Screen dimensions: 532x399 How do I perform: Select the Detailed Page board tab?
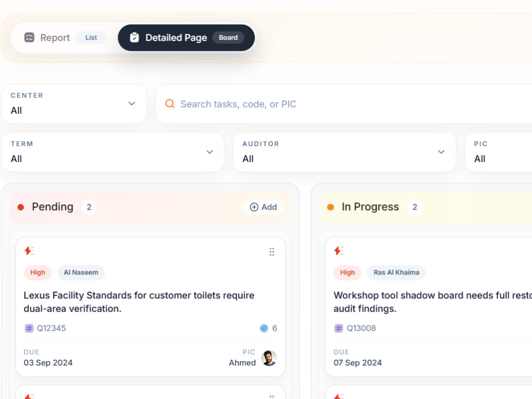(186, 38)
